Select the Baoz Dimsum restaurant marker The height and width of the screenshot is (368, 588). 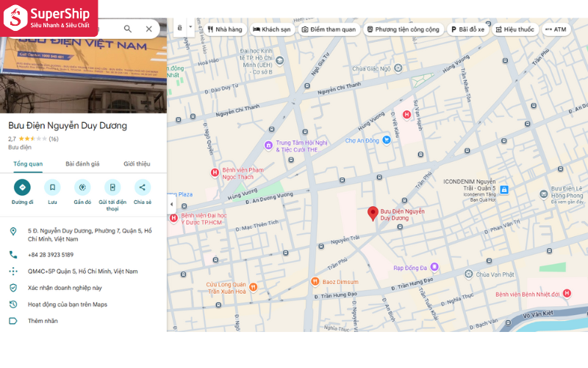315,281
